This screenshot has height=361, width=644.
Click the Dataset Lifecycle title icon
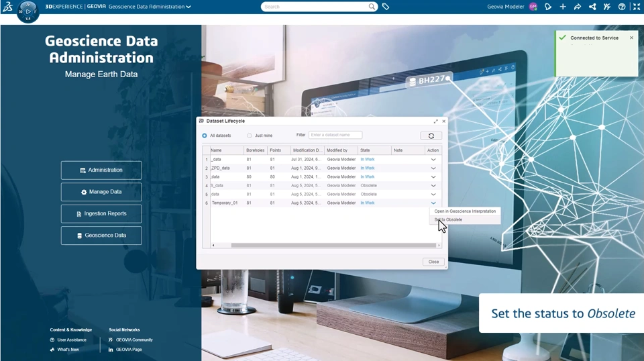tap(201, 121)
